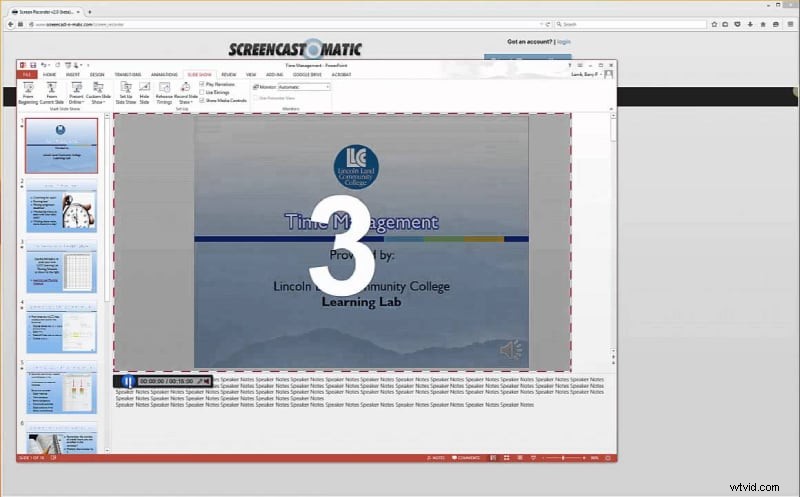The height and width of the screenshot is (497, 800).
Task: Collapse the ribbon with the arrow
Action: tap(611, 109)
